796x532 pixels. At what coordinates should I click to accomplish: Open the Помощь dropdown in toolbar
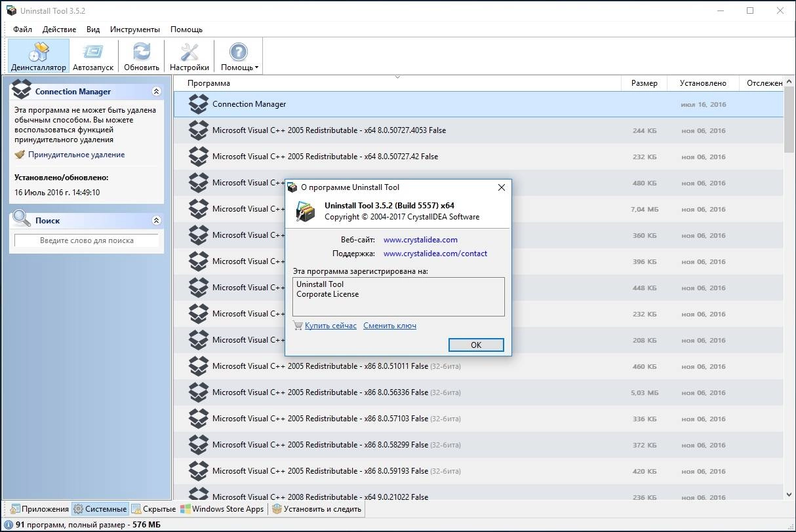click(239, 56)
